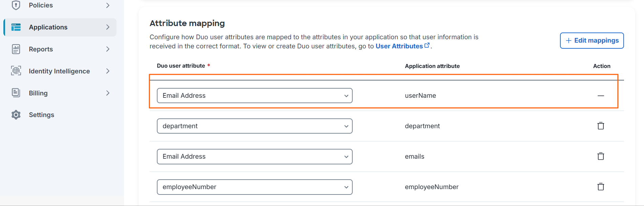The height and width of the screenshot is (206, 644).
Task: Click the Policies shield icon
Action: 16,5
